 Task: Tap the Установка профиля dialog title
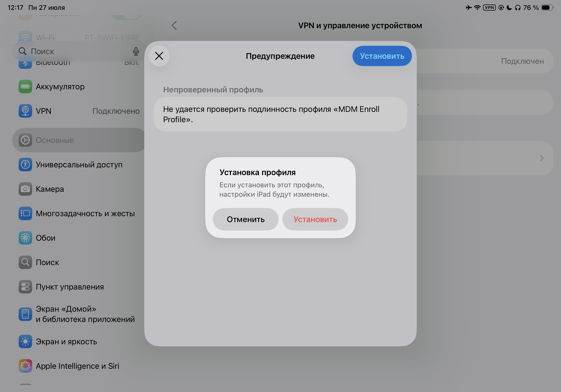click(257, 172)
